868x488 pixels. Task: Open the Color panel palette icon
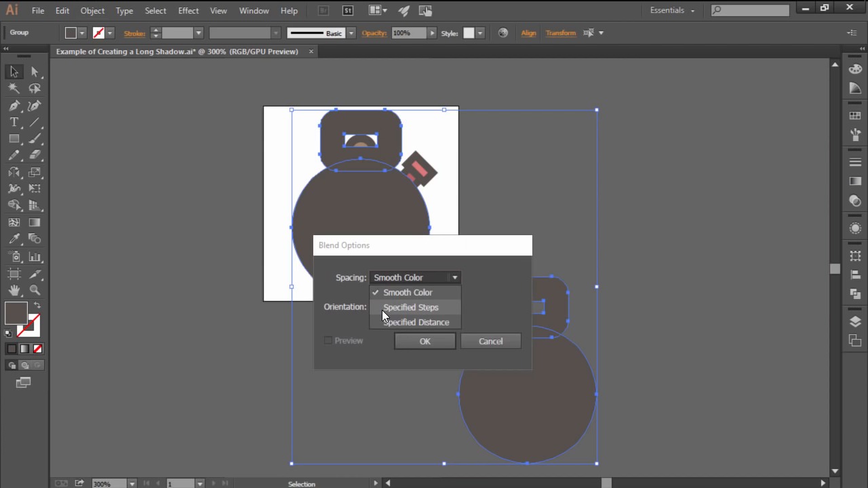[855, 69]
